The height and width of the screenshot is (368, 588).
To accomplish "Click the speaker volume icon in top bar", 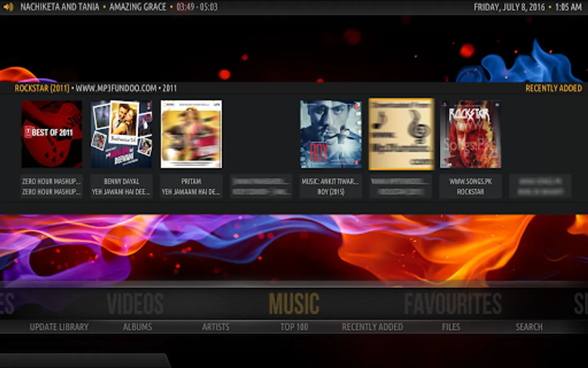I will pos(8,7).
